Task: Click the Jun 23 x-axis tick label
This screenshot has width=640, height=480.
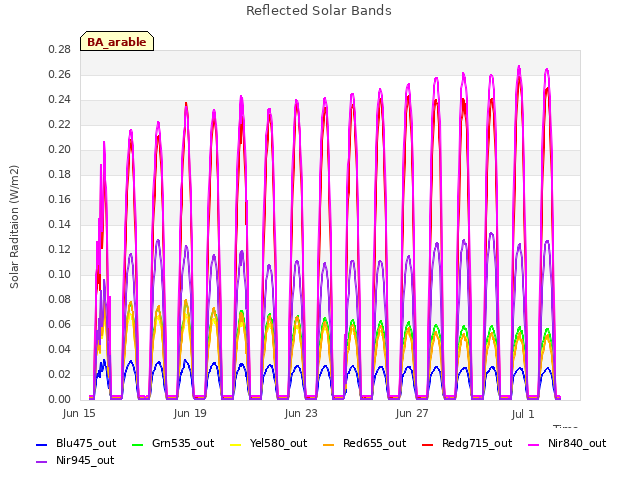Action: pyautogui.click(x=301, y=413)
